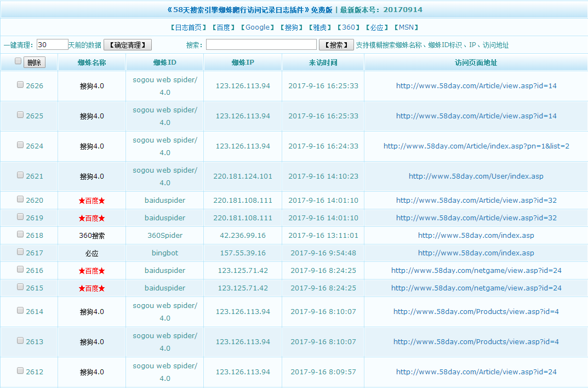Check the box for log row 2615
588x388 pixels.
(x=20, y=287)
